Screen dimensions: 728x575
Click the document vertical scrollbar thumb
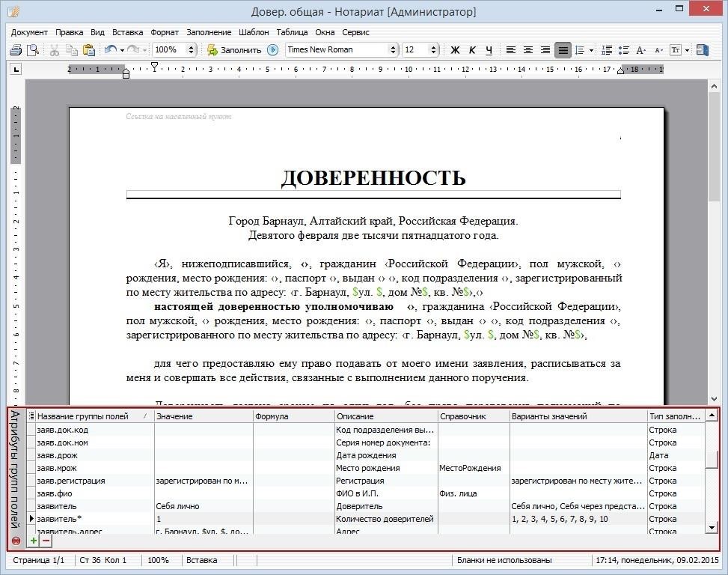714,146
